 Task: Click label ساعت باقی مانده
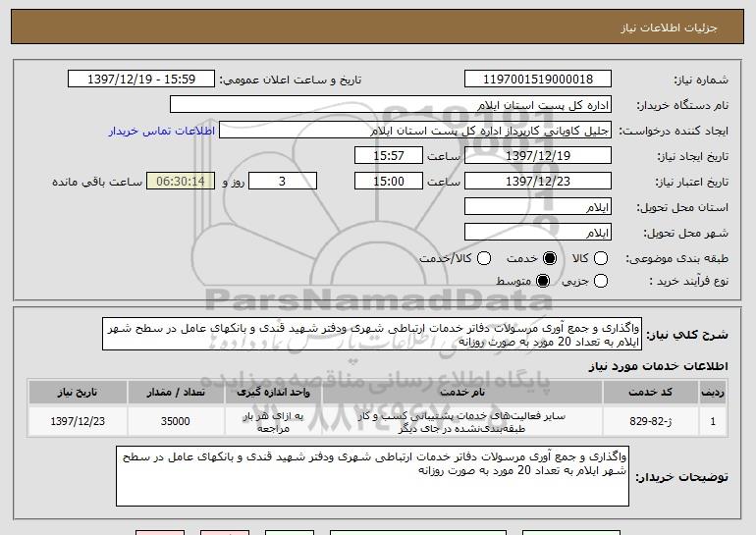point(97,182)
